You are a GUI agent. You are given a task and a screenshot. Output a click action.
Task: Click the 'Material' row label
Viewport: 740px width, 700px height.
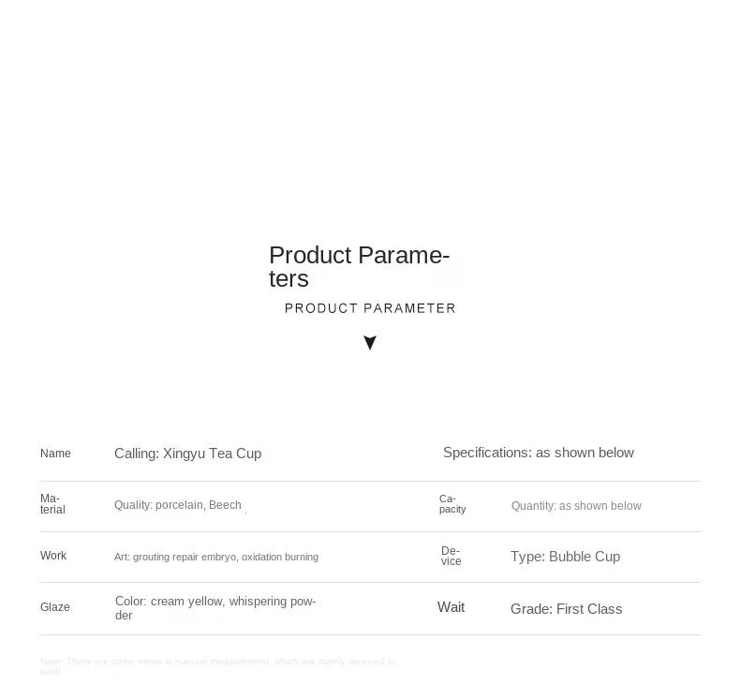click(52, 504)
